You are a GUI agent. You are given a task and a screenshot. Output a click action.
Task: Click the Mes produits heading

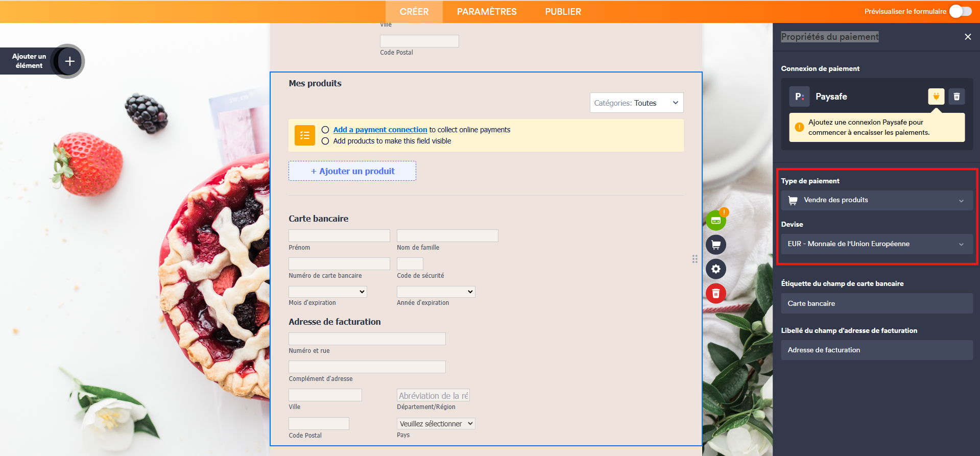[315, 83]
